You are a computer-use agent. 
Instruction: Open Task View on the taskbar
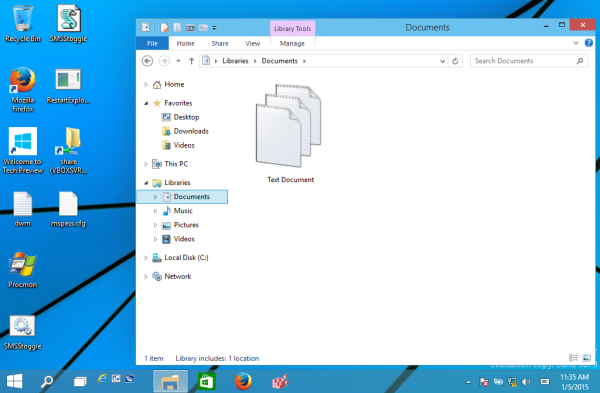tap(80, 382)
